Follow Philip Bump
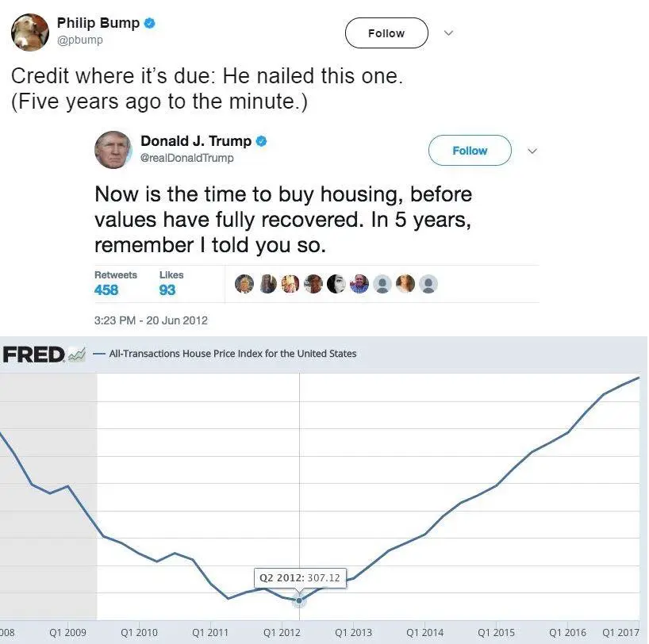 tap(386, 33)
